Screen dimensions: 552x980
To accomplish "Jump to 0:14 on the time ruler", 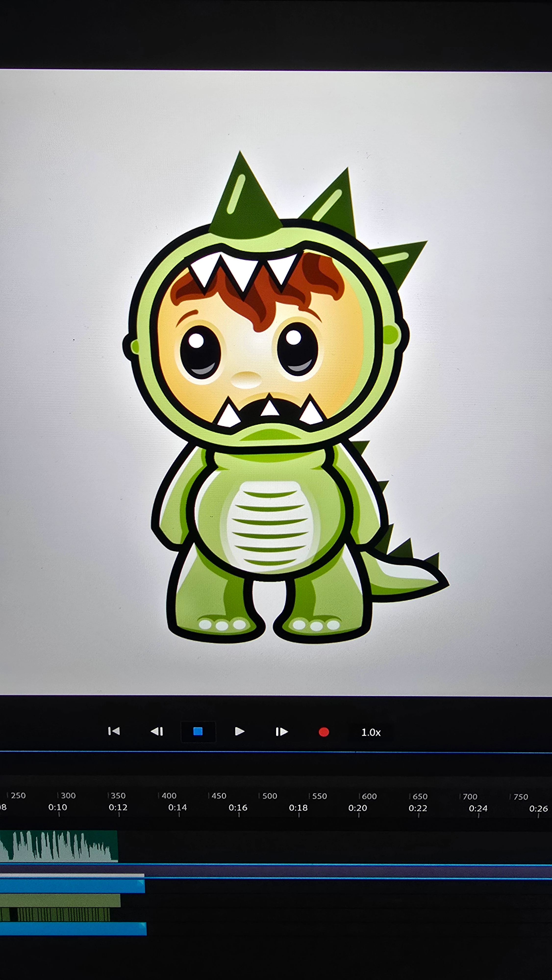I will [178, 807].
